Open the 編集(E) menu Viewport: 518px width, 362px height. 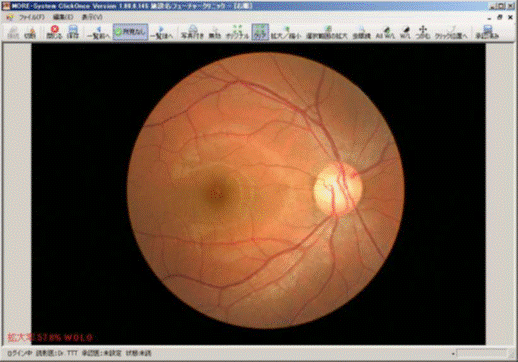coord(63,17)
